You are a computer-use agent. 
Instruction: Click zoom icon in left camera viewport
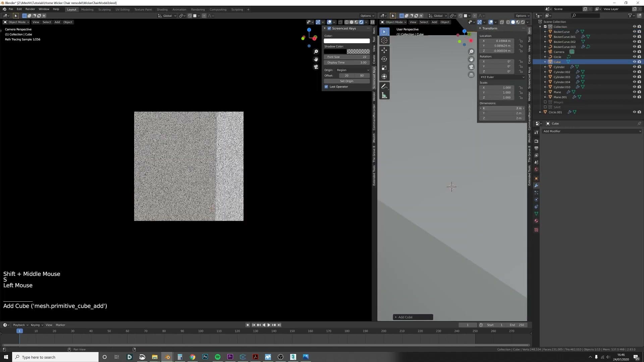point(316,52)
